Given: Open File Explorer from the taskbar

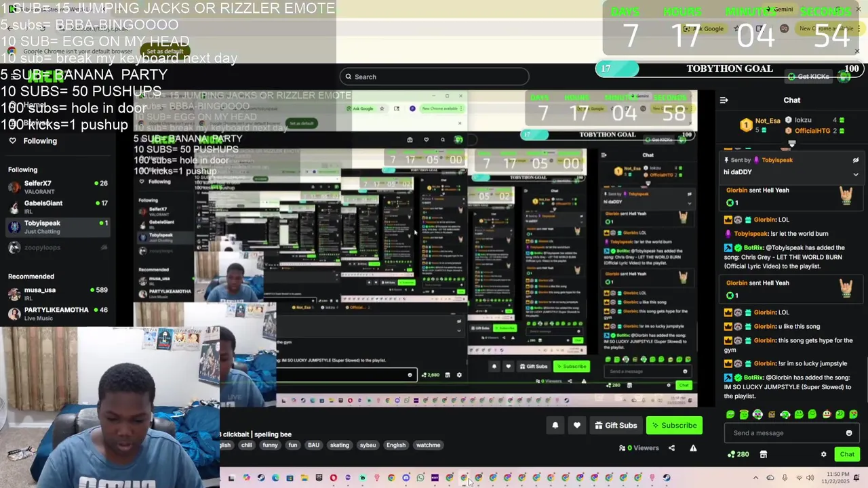Looking at the screenshot, I should pyautogui.click(x=304, y=478).
